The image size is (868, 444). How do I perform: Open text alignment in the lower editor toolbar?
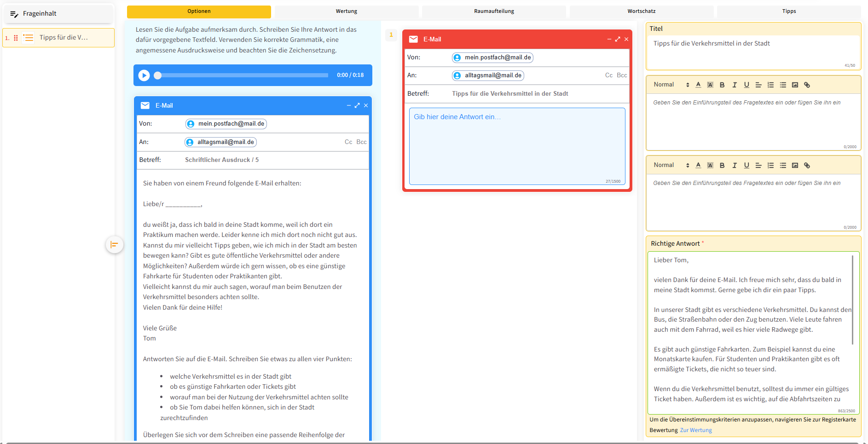pos(758,166)
